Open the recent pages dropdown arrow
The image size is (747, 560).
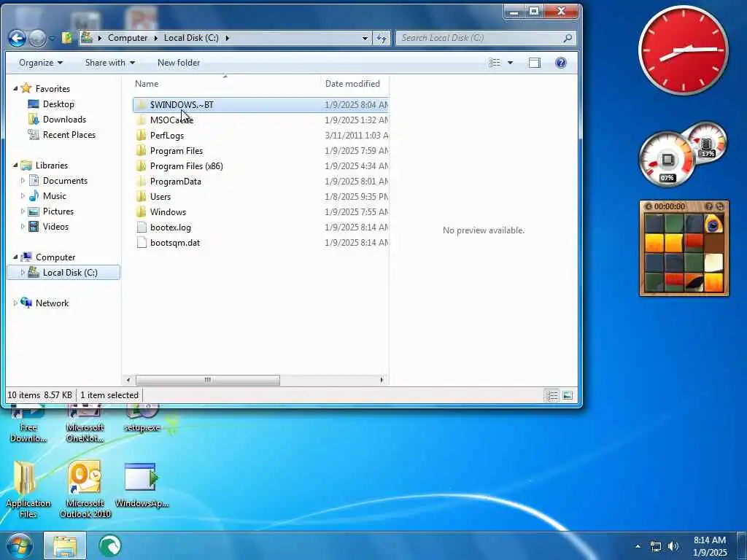pos(52,38)
